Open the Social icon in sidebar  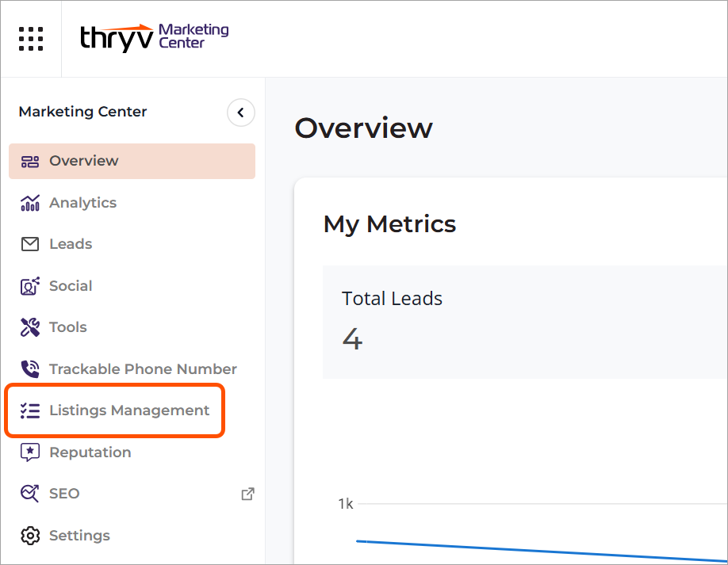(x=30, y=286)
